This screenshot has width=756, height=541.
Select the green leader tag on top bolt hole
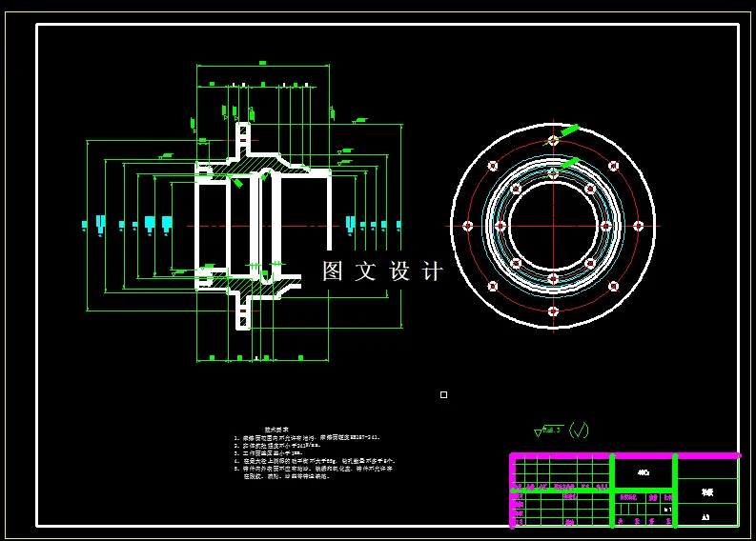click(x=569, y=130)
